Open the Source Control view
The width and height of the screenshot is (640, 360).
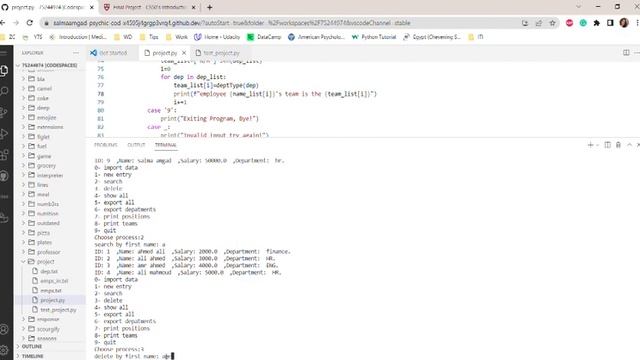[x=4, y=112]
